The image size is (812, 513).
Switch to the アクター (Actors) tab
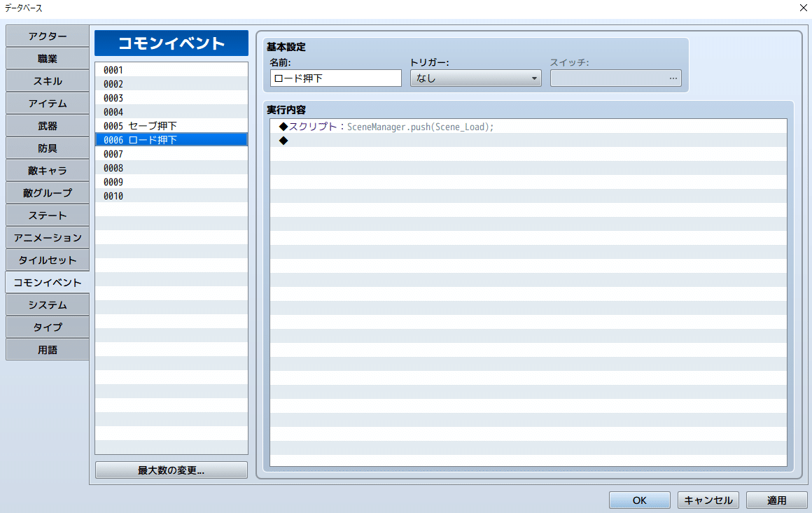click(47, 36)
